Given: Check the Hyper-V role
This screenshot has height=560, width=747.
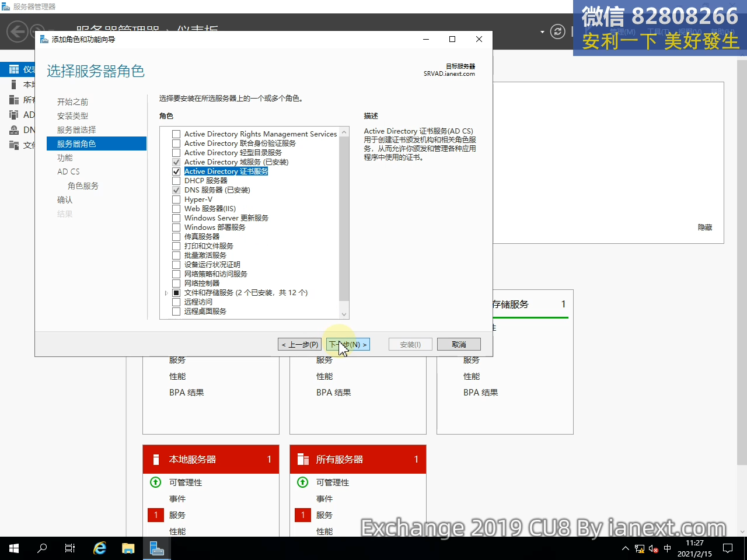Looking at the screenshot, I should [x=176, y=199].
